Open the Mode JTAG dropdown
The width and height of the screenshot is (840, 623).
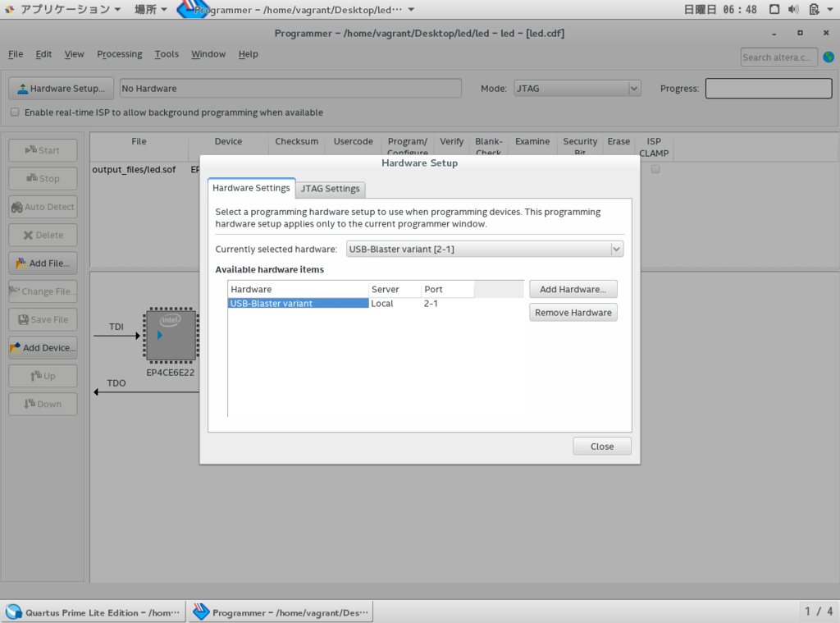pyautogui.click(x=577, y=89)
